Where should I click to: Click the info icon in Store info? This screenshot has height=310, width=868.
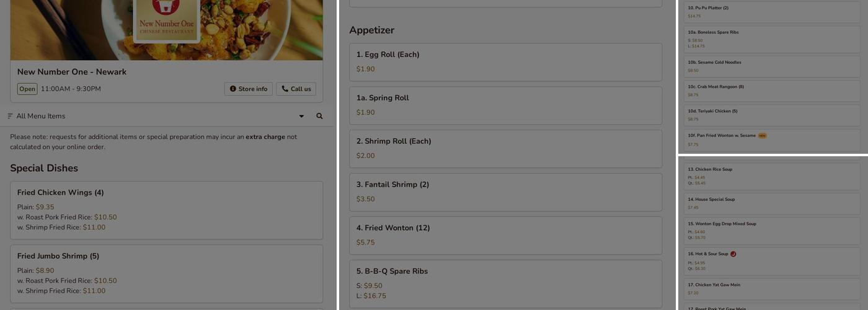233,89
